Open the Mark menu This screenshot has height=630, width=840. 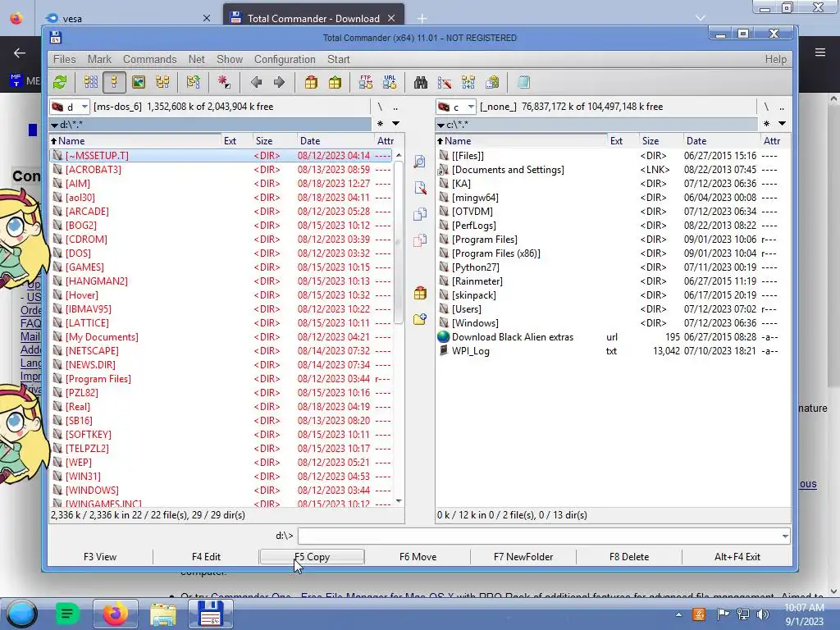[99, 59]
